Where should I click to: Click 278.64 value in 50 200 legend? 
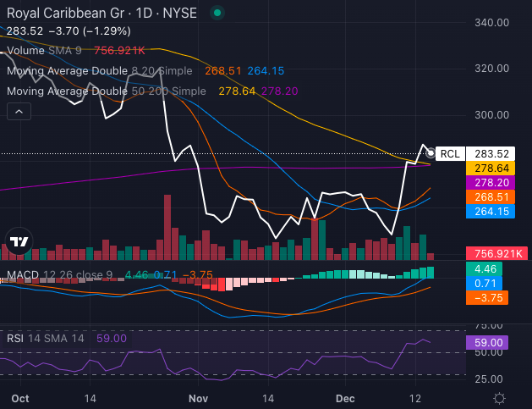pyautogui.click(x=237, y=91)
